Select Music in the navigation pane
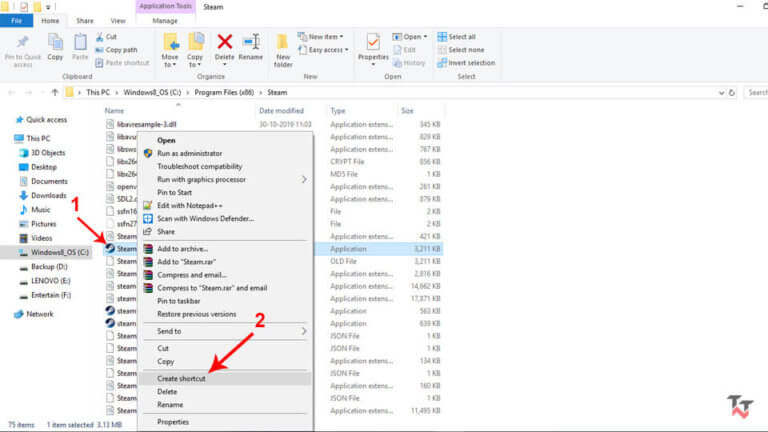This screenshot has height=432, width=768. click(35, 210)
